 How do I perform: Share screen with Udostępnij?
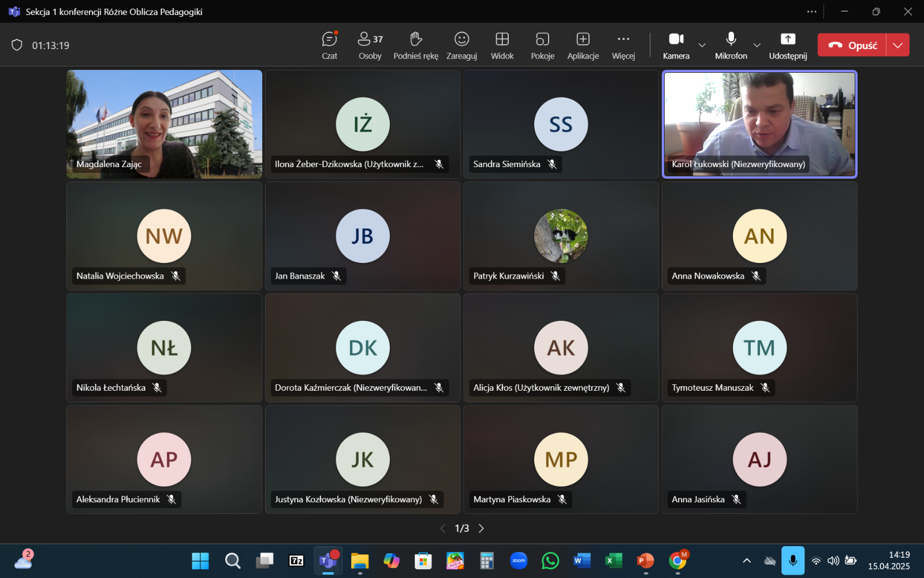pos(788,45)
